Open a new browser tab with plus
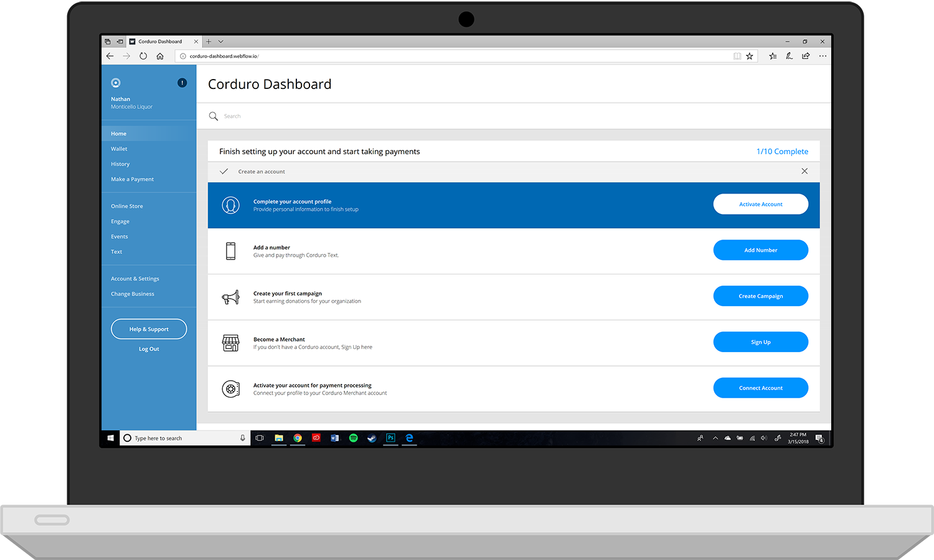Screen dimensions: 934x560 pyautogui.click(x=209, y=42)
